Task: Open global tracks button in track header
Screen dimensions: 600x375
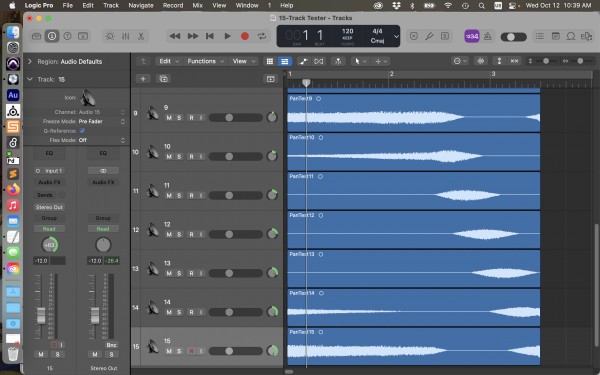Action: 271,79
